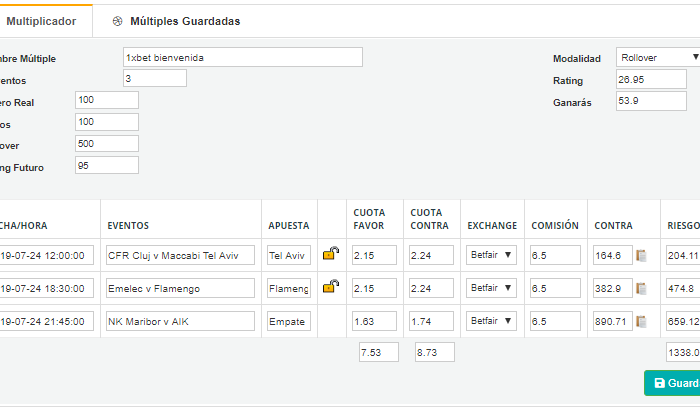The image size is (700, 413).
Task: Switch to the Multiplicador tab
Action: (41, 21)
